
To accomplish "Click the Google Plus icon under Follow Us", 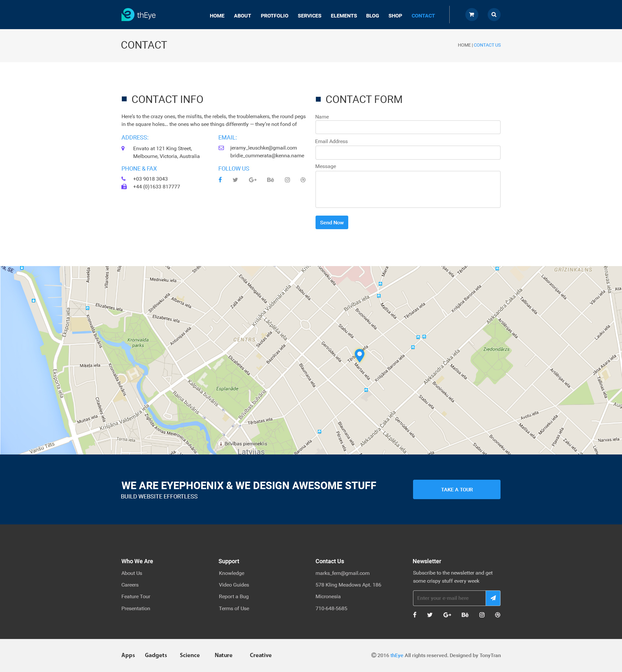I will point(252,180).
